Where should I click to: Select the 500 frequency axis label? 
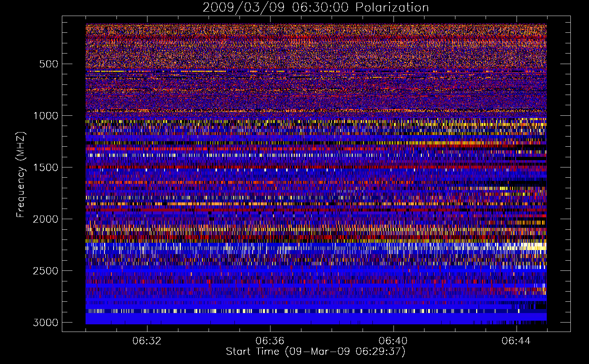(x=48, y=64)
